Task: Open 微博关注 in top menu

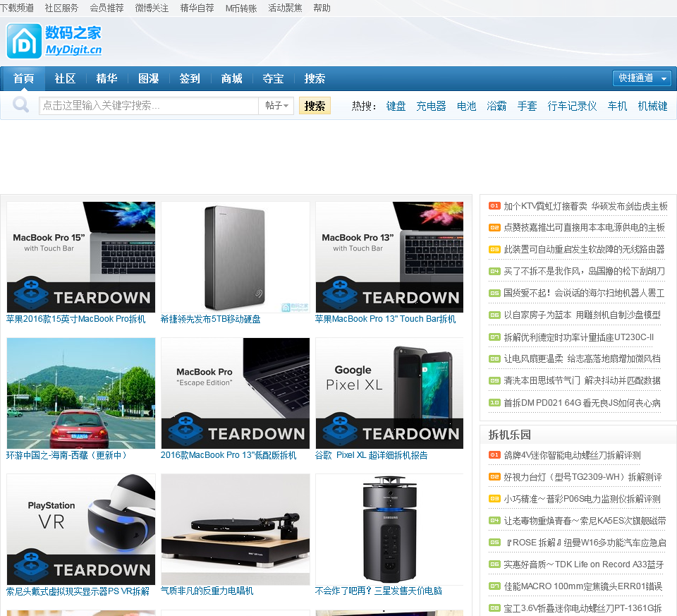Action: tap(152, 8)
